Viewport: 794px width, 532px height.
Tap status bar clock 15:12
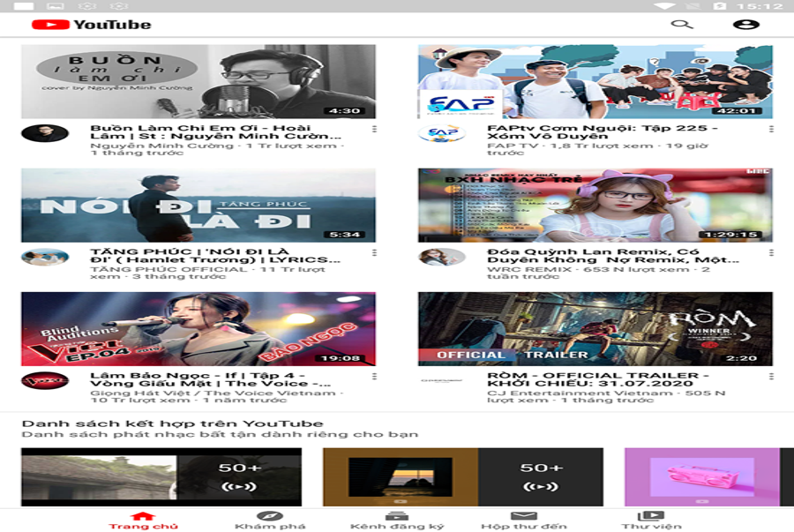pyautogui.click(x=760, y=6)
